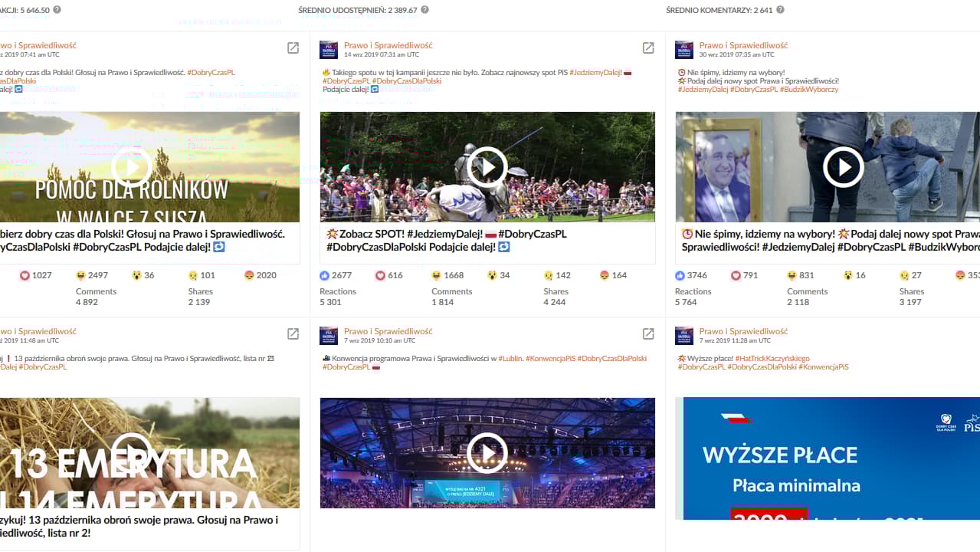The image size is (980, 552).
Task: Click the #HatTrickKaczyńskiego hashtag
Action: [x=772, y=358]
